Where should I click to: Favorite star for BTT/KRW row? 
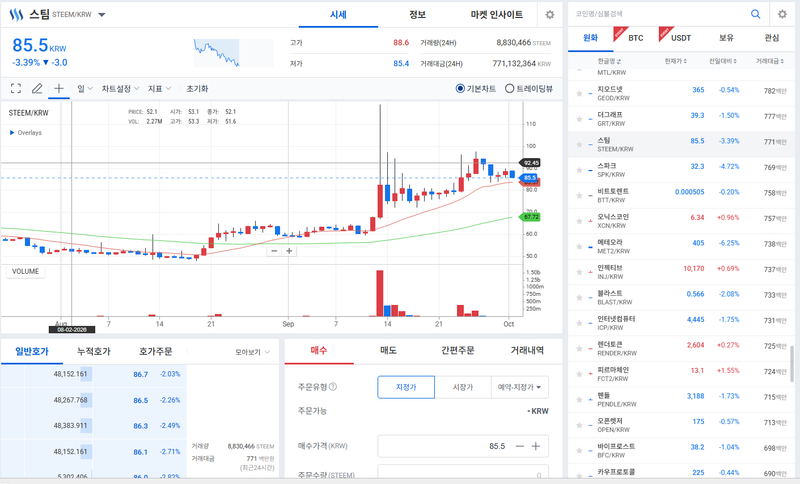(579, 195)
